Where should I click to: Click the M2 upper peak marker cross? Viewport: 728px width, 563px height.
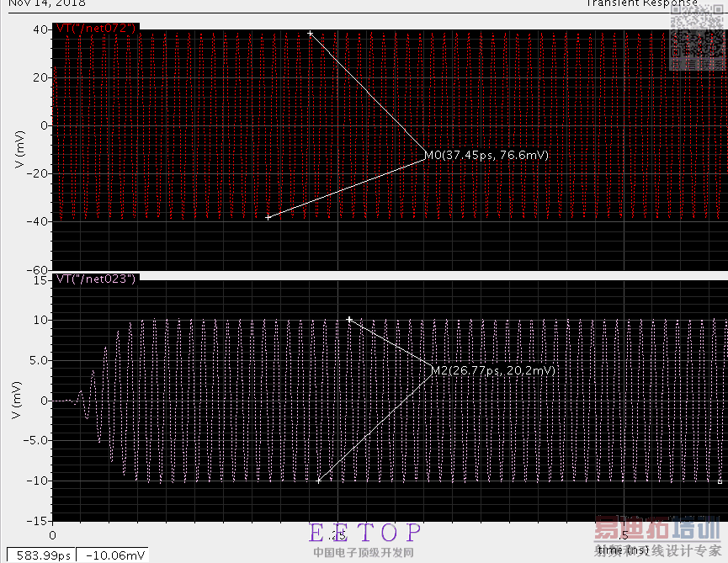click(349, 319)
